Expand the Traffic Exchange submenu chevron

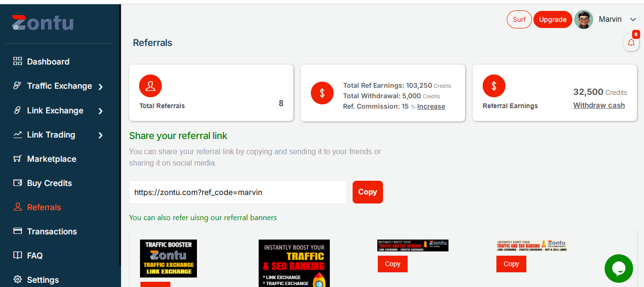pos(100,86)
